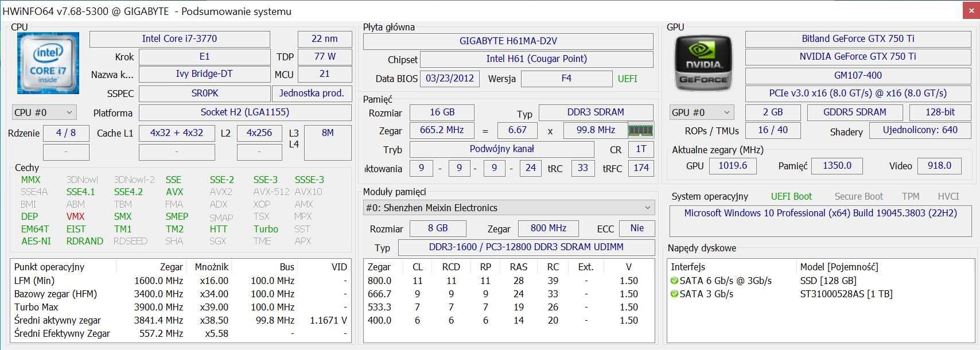The image size is (980, 350).
Task: Click the Ujednolicony: 640 shaders field
Action: point(920,130)
